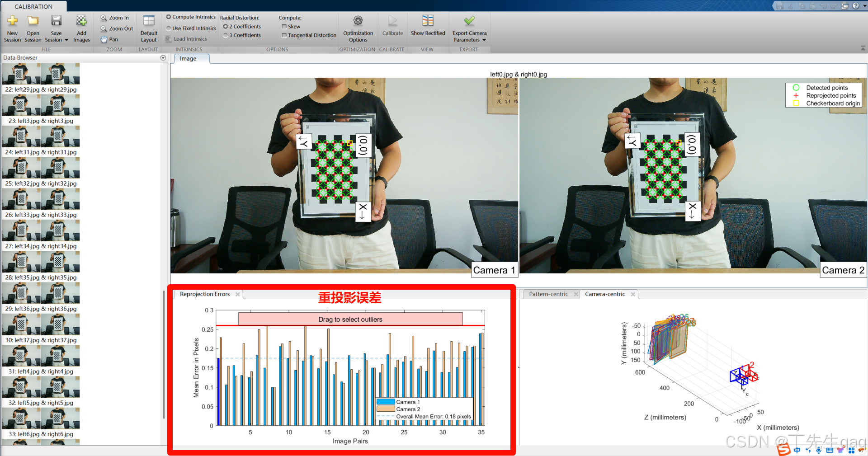
Task: Enable the Tangential Distortion checkbox
Action: pyautogui.click(x=309, y=35)
